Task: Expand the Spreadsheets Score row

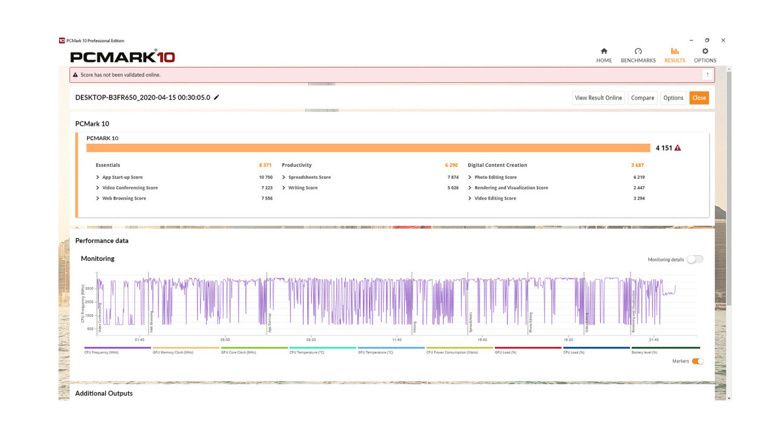Action: coord(284,177)
